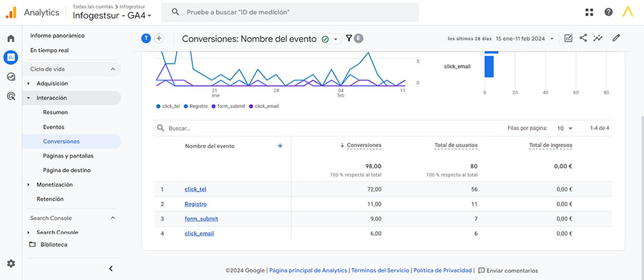Open the Home icon in left rail
The width and height of the screenshot is (644, 280).
[x=11, y=39]
